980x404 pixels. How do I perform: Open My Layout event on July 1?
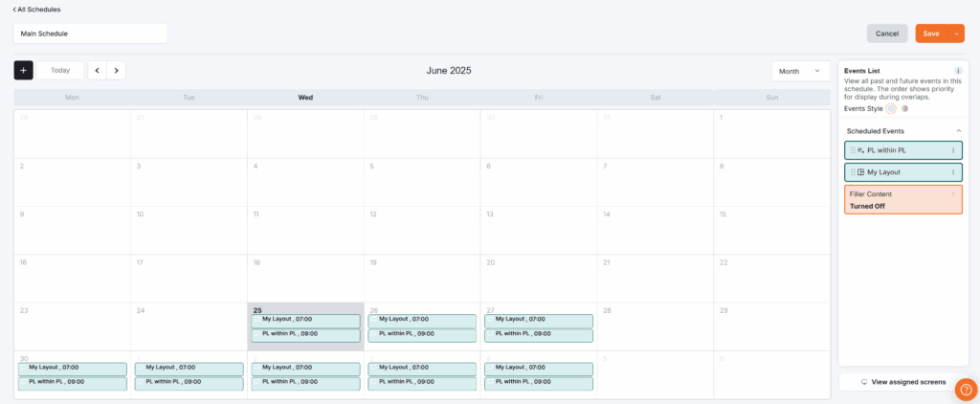coord(189,369)
